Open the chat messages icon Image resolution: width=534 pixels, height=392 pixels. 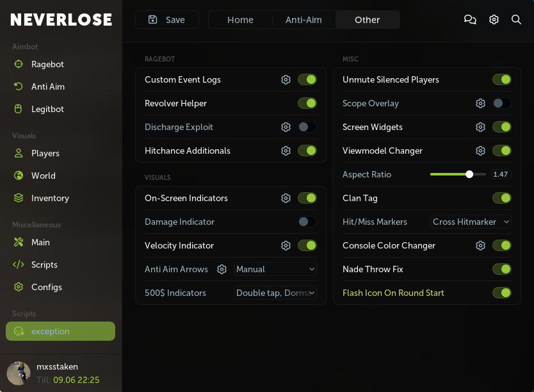tap(470, 20)
